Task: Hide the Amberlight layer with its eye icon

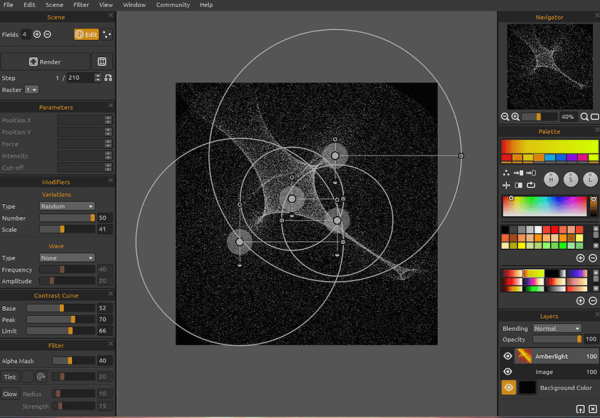Action: pyautogui.click(x=507, y=356)
